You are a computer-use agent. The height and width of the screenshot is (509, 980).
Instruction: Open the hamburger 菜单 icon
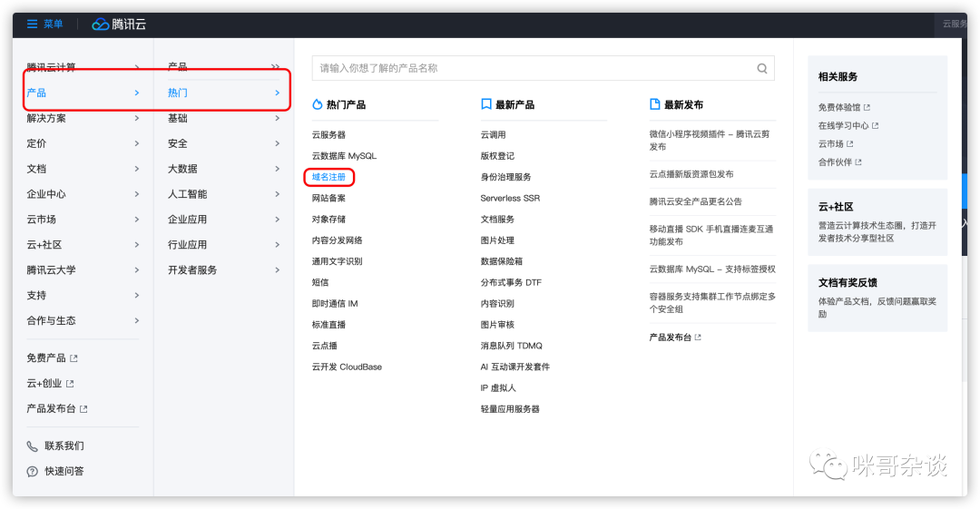click(32, 24)
